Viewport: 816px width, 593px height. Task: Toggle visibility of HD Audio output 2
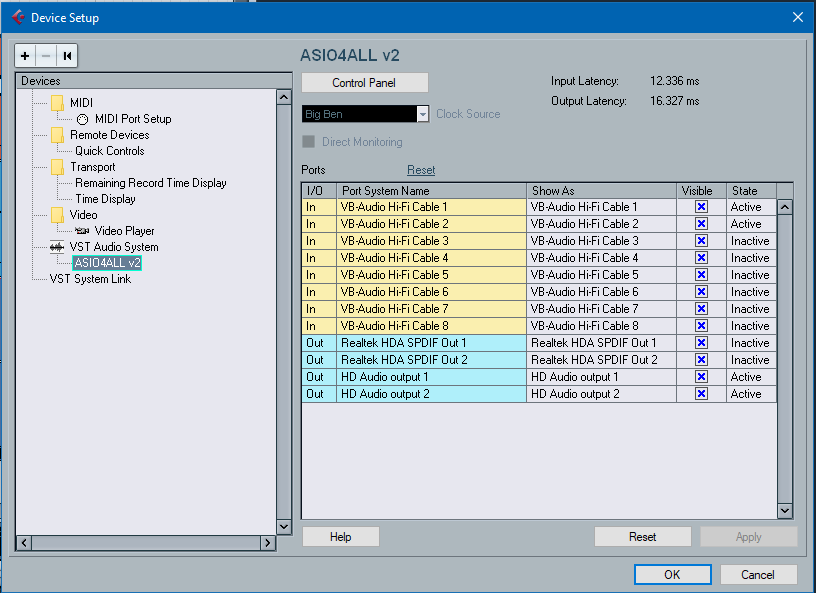[x=701, y=394]
